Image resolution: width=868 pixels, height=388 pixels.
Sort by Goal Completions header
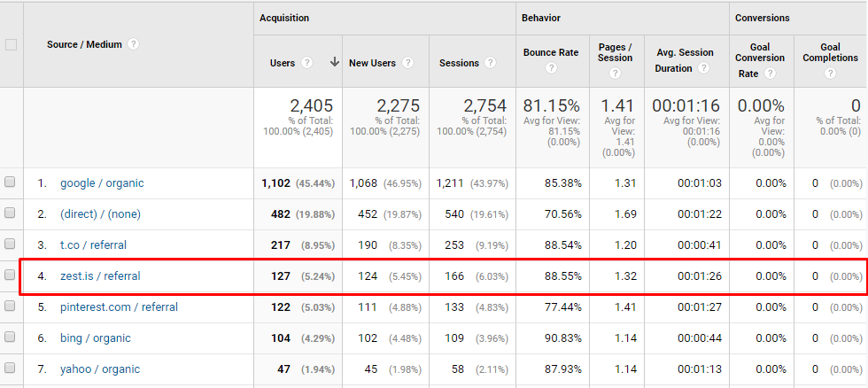point(831,52)
